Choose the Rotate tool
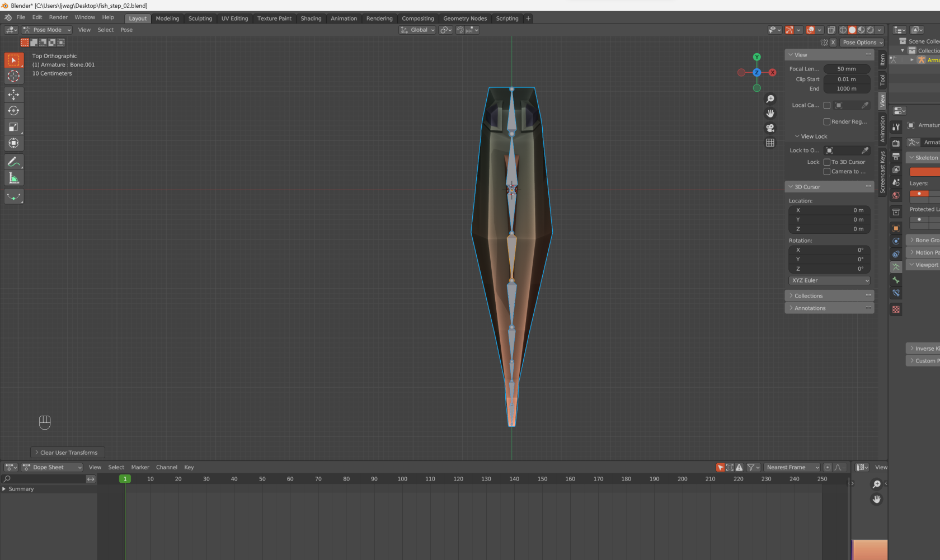The height and width of the screenshot is (560, 940). pos(13,111)
